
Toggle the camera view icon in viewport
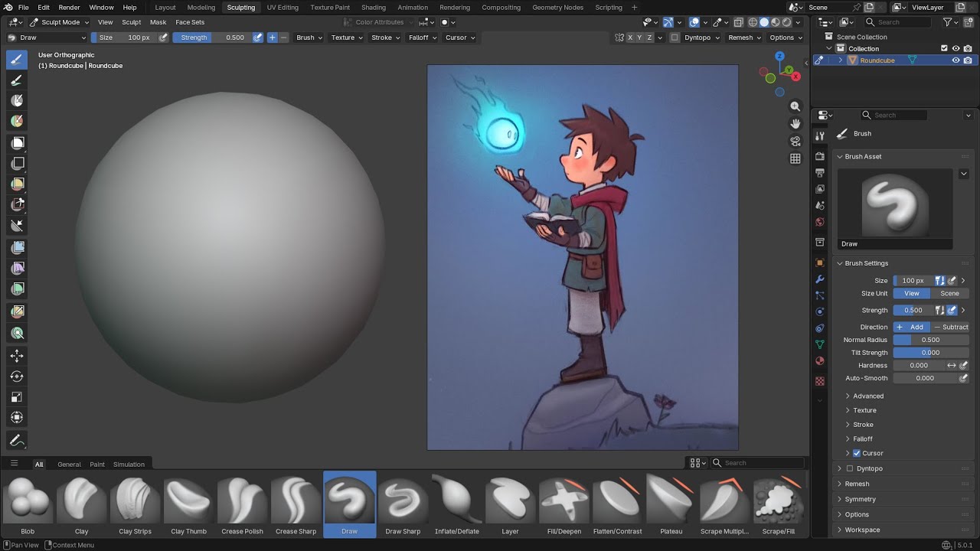(x=795, y=141)
